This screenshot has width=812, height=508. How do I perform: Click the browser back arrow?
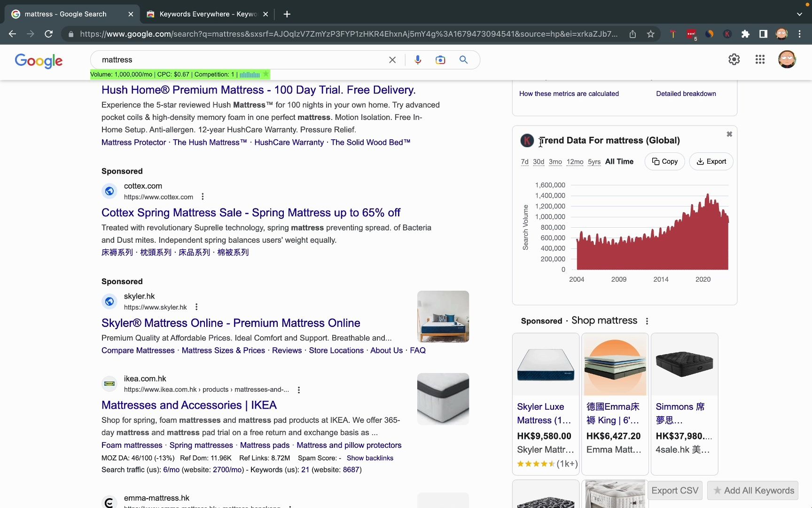pyautogui.click(x=13, y=34)
